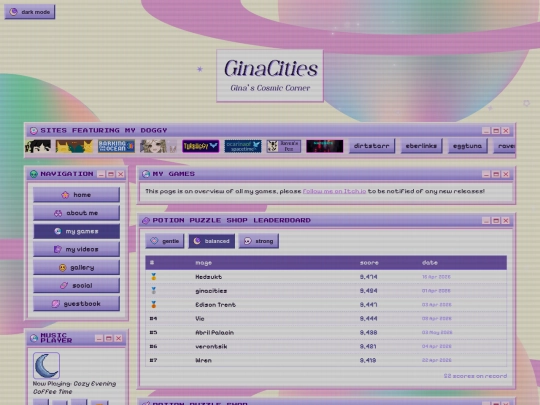Select the Edison Trent leaderboard entry

[326, 305]
